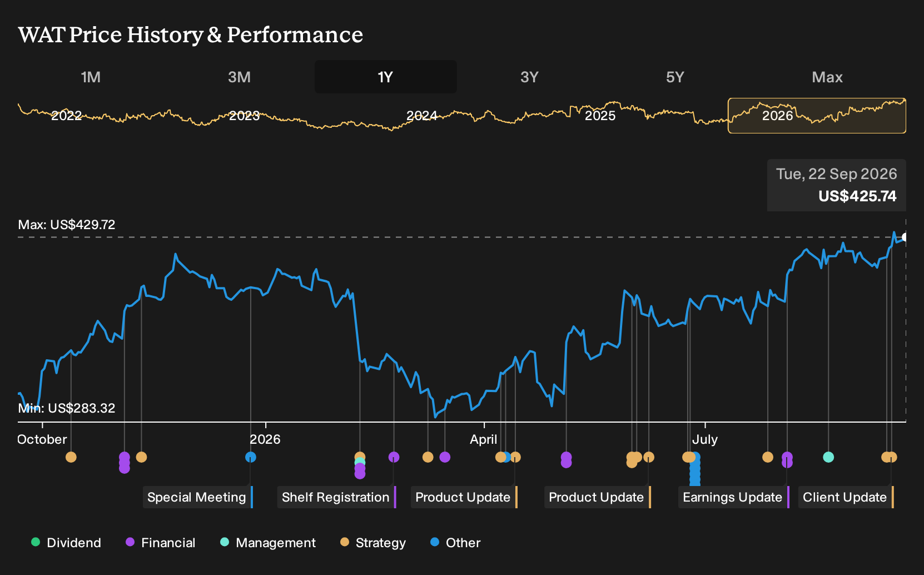Click the October axis label

click(42, 439)
